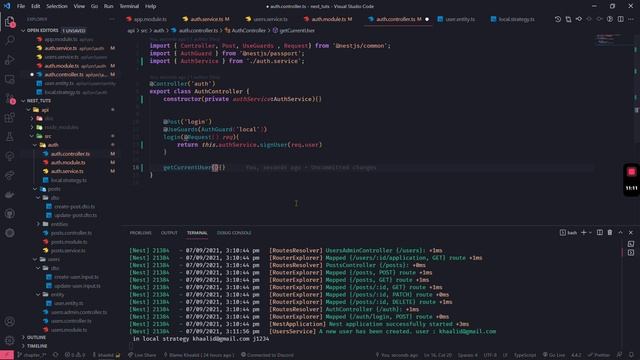Image resolution: width=640 pixels, height=360 pixels.
Task: Open the Explorer view in activity bar
Action: (x=10, y=22)
